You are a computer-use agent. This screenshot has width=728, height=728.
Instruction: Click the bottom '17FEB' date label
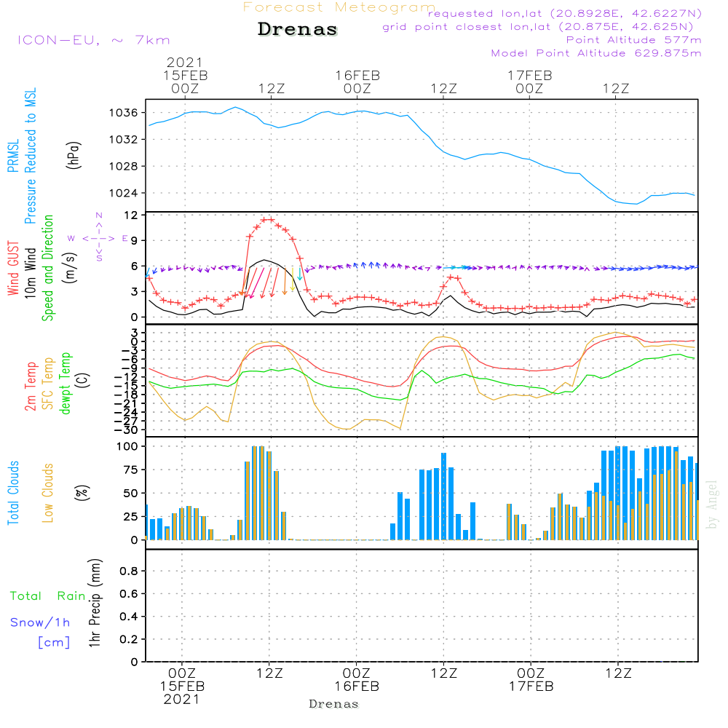[x=531, y=687]
